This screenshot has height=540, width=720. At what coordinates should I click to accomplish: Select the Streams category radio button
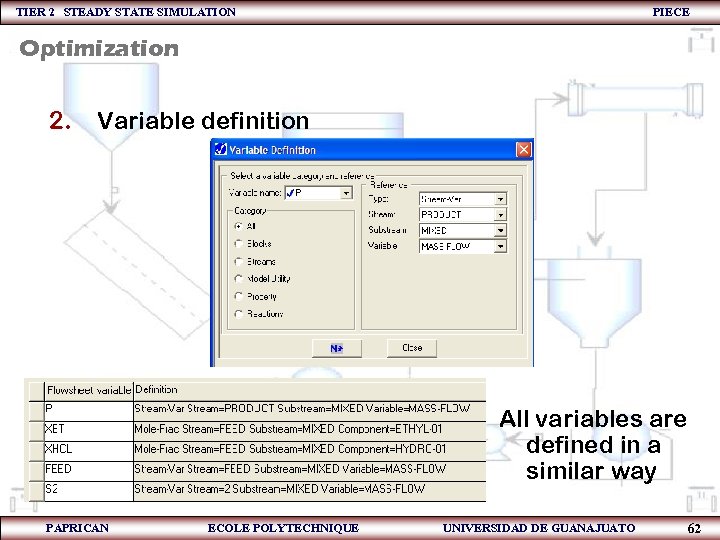coord(238,261)
